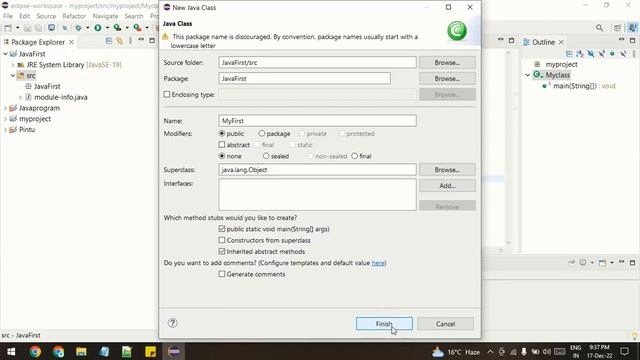The width and height of the screenshot is (640, 360).
Task: Click the Windows Start button
Action: pyautogui.click(x=11, y=351)
